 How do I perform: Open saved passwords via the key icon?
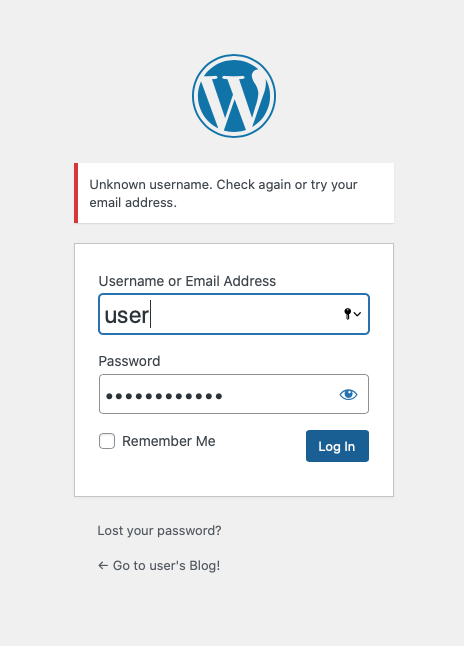(x=348, y=314)
